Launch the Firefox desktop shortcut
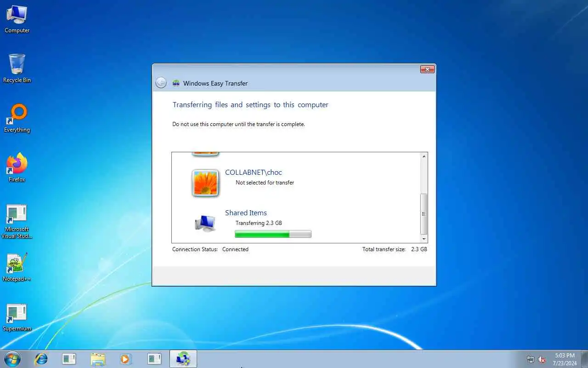 click(17, 168)
